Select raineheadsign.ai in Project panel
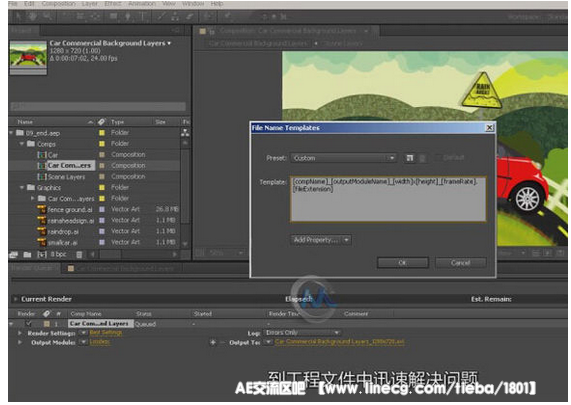This screenshot has width=571, height=405. [x=71, y=221]
